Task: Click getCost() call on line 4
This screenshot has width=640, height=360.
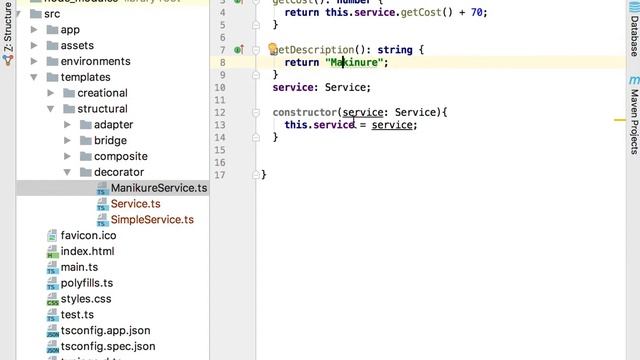Action: click(x=427, y=13)
